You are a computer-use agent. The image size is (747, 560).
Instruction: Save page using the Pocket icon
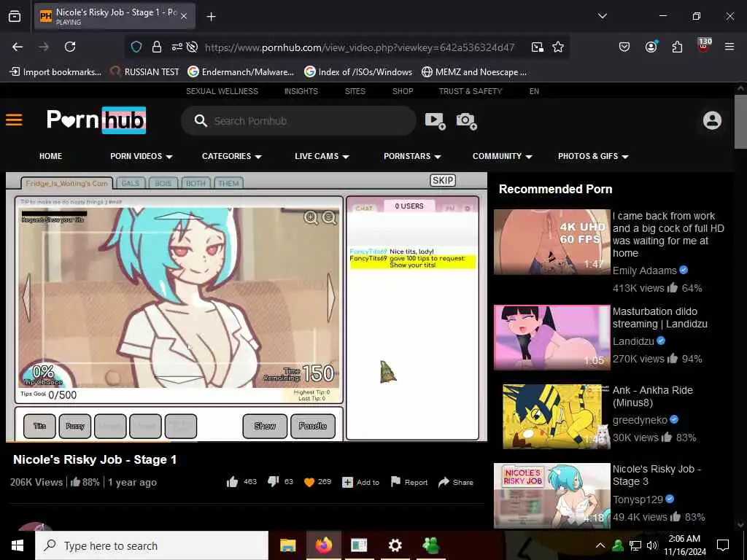click(624, 47)
